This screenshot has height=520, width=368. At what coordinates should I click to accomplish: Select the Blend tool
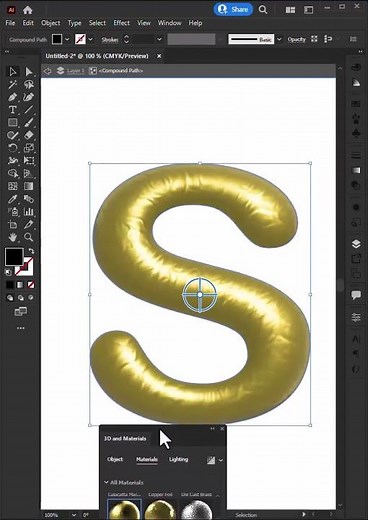click(x=29, y=199)
